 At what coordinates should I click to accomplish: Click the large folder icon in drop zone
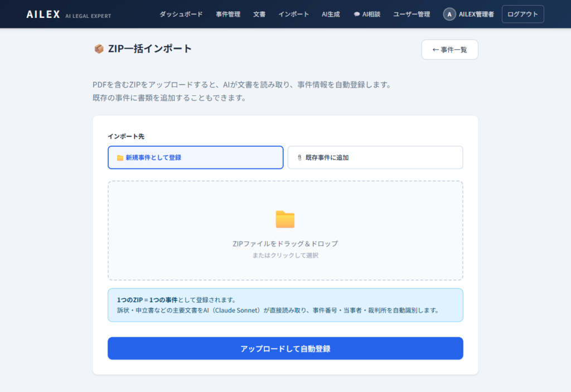point(285,219)
